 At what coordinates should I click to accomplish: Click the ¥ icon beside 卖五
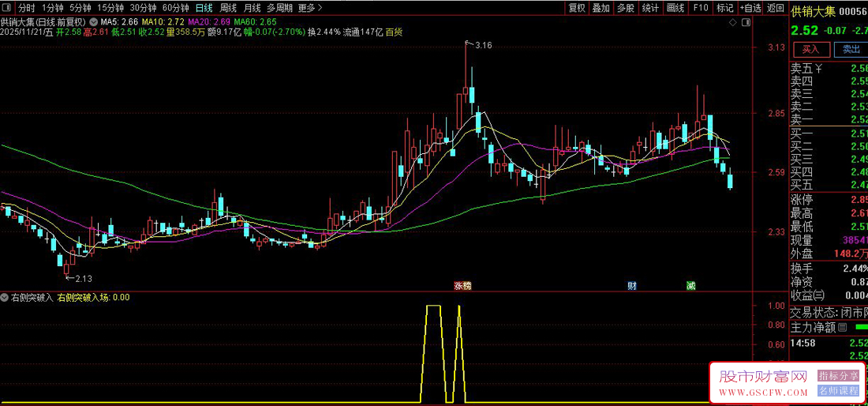(x=818, y=68)
